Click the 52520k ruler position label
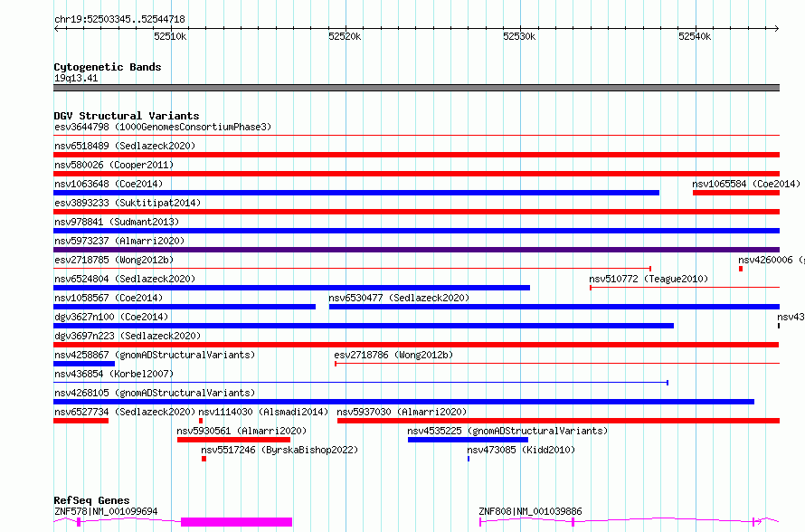This screenshot has height=532, width=805. point(345,36)
